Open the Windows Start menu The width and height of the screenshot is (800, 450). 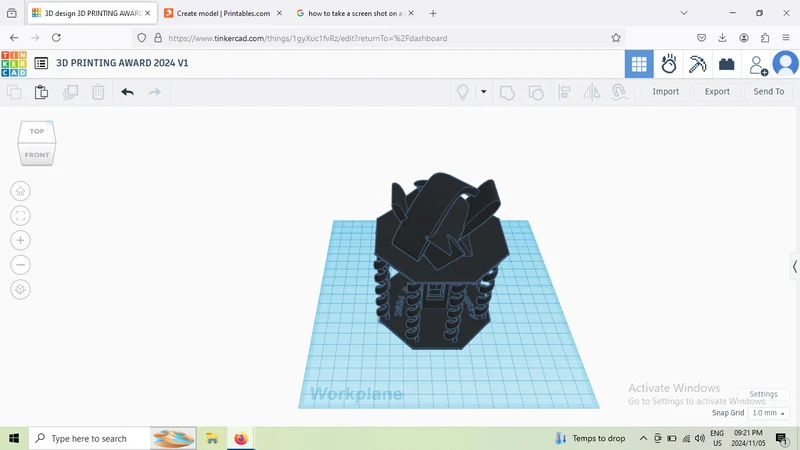pyautogui.click(x=14, y=438)
